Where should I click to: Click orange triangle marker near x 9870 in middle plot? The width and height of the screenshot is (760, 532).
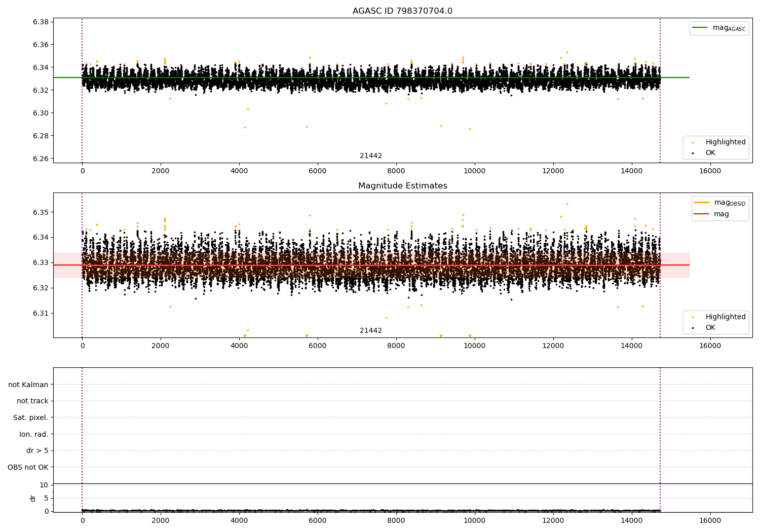[x=470, y=336]
